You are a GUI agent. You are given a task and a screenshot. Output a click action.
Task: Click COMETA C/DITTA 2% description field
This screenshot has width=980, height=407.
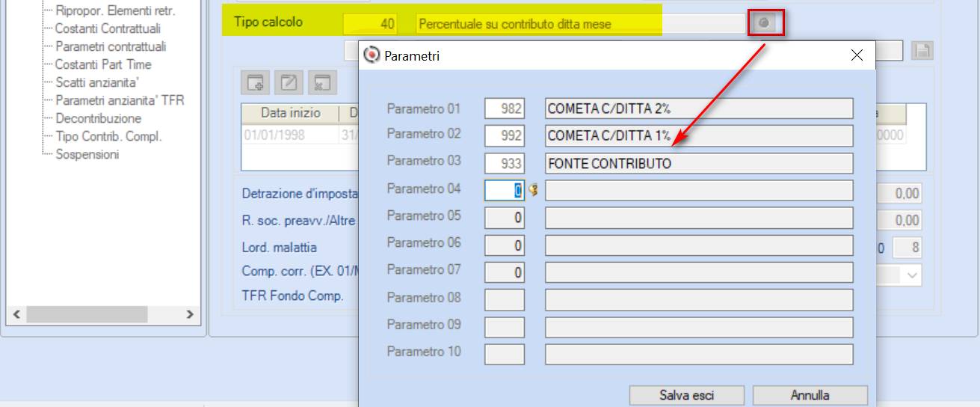(x=699, y=108)
